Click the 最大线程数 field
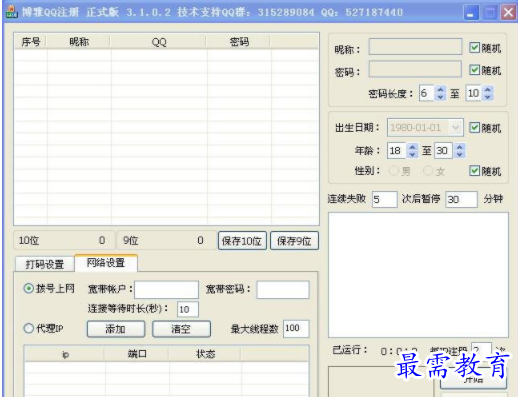The width and height of the screenshot is (518, 397). [296, 329]
